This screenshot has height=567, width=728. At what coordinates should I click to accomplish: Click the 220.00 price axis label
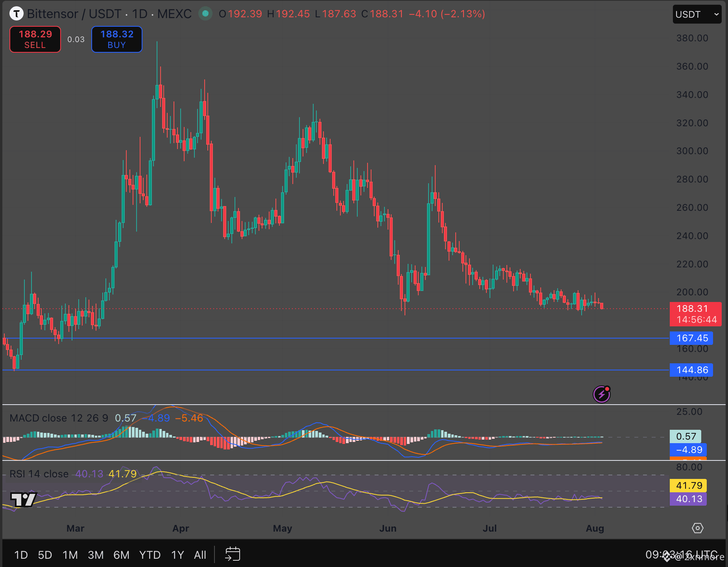pyautogui.click(x=692, y=264)
